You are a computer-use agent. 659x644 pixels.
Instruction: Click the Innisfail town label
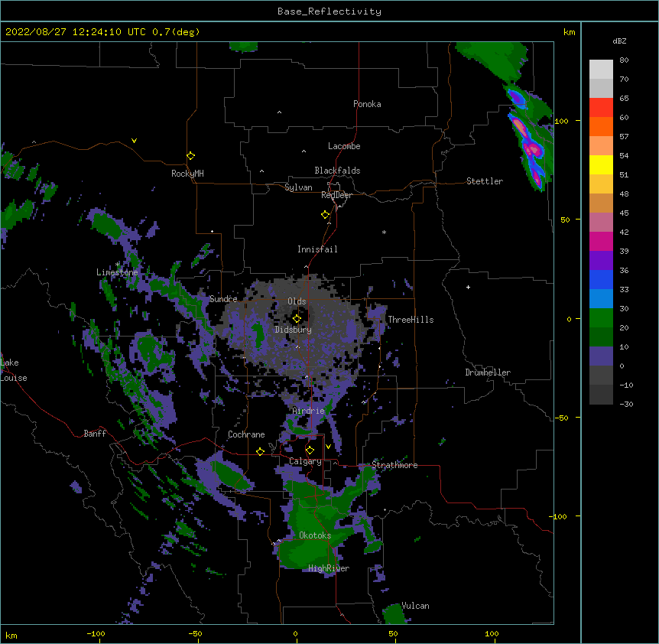coord(317,249)
